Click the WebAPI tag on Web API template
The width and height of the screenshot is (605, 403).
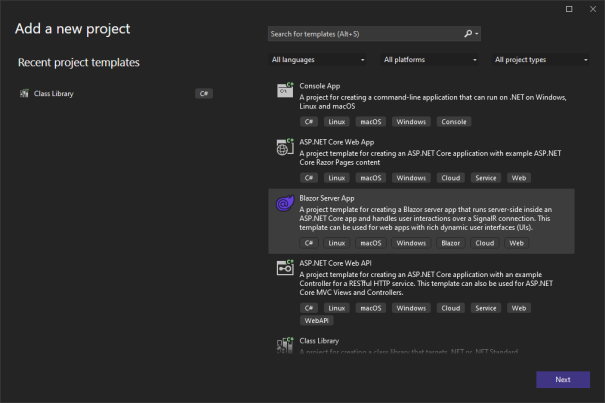[316, 321]
